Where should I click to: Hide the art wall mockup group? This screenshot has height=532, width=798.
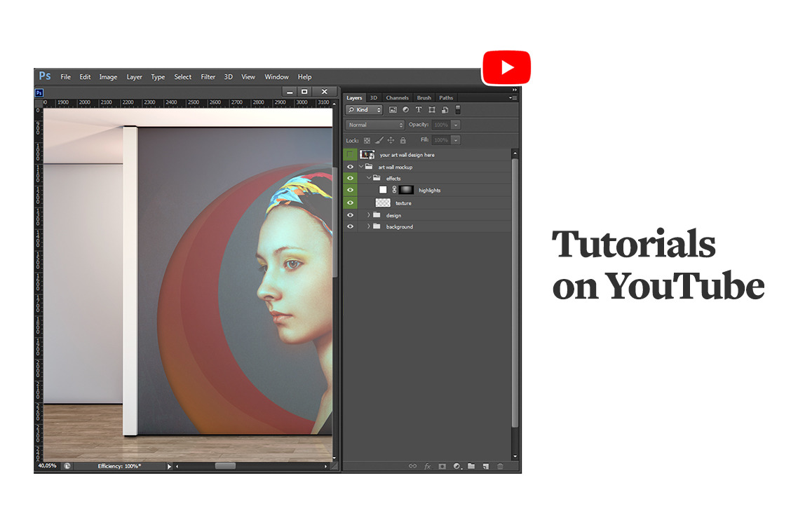[350, 167]
